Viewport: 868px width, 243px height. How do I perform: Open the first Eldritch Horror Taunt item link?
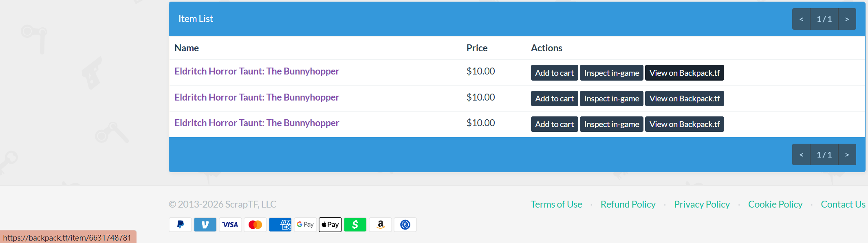tap(257, 71)
